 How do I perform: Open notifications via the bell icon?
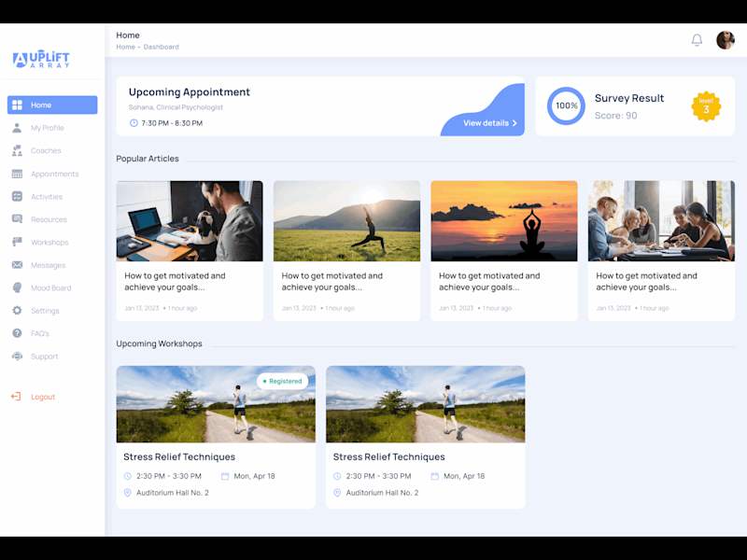coord(697,40)
